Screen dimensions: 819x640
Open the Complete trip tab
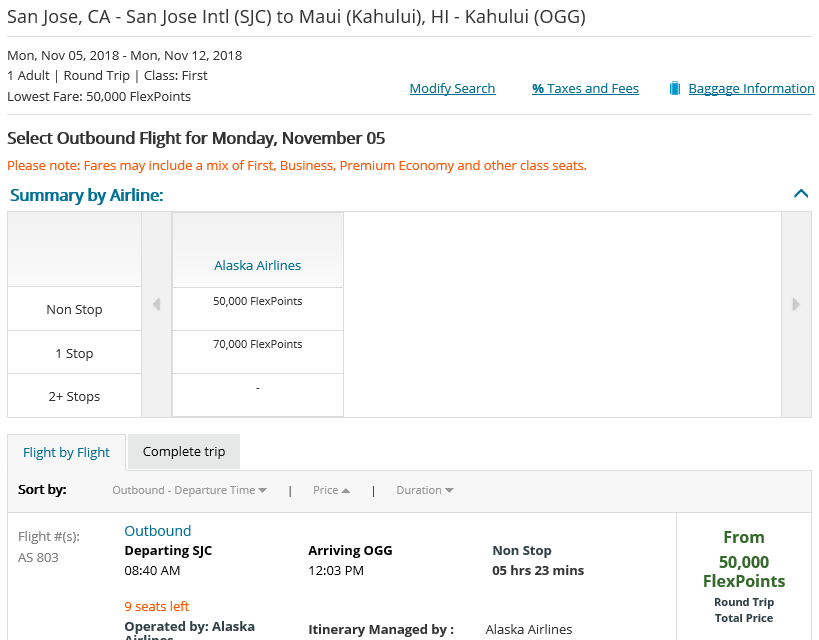tap(184, 452)
